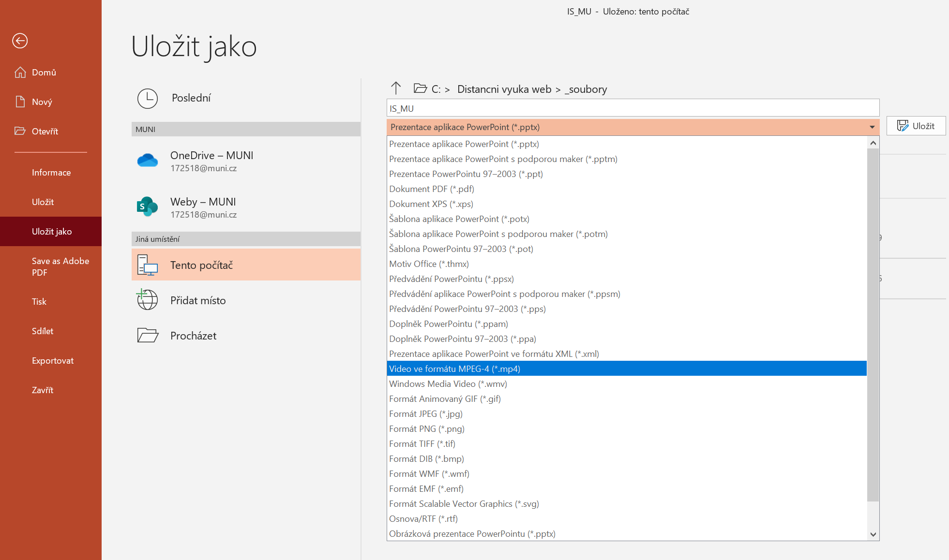This screenshot has height=560, width=949.
Task: Click the Domů home icon
Action: point(20,72)
